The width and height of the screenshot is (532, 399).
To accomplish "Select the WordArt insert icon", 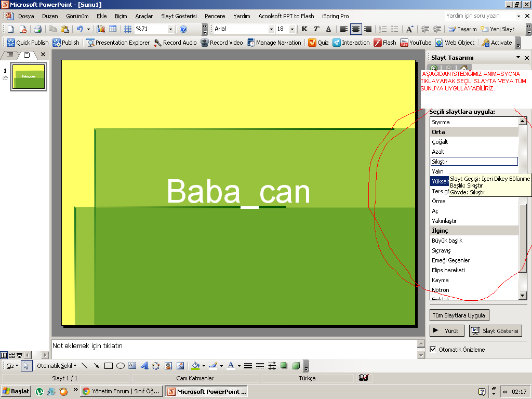I will (x=144, y=366).
